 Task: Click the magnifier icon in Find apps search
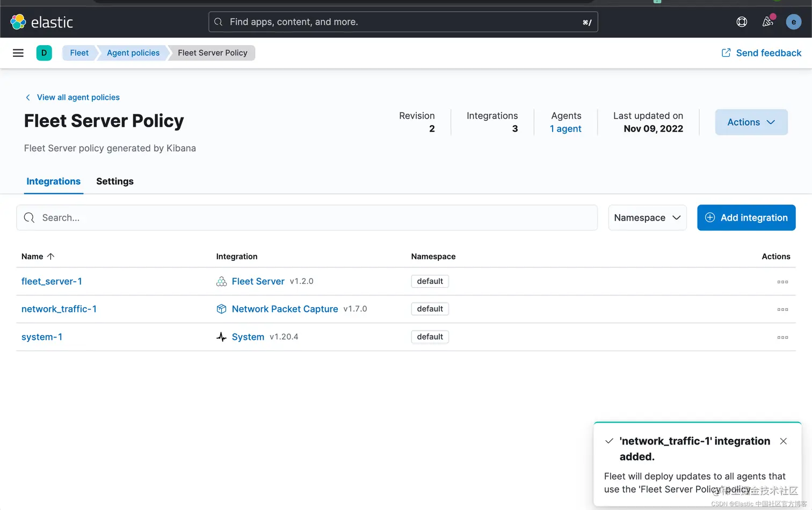point(218,22)
